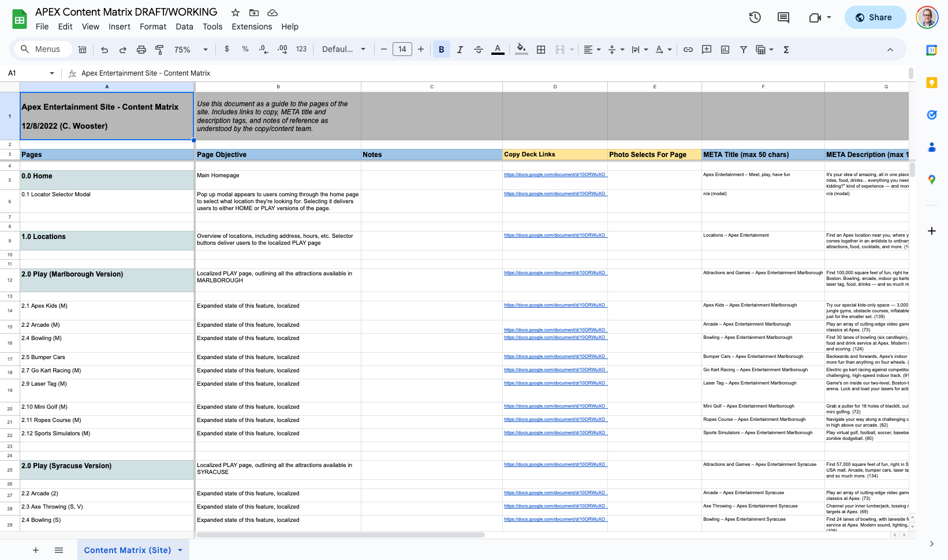Open text rotation dropdown
The height and width of the screenshot is (560, 948).
point(663,50)
